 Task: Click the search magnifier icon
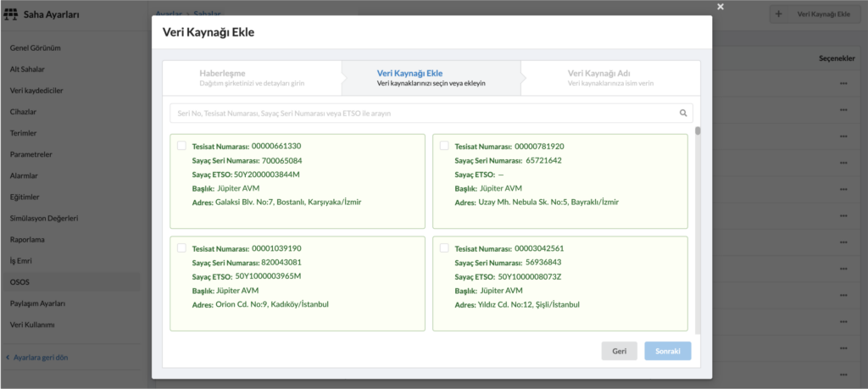point(682,113)
